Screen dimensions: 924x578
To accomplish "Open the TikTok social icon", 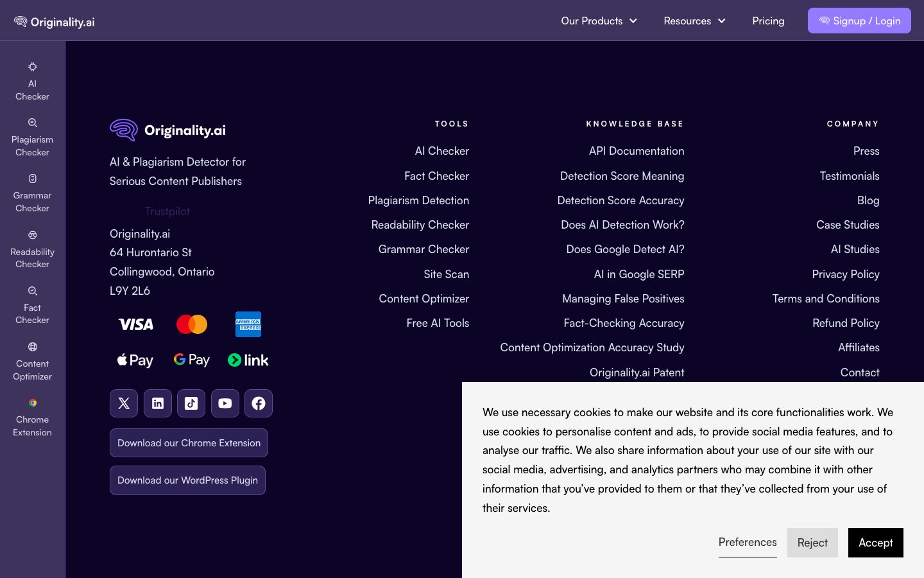I will (191, 403).
